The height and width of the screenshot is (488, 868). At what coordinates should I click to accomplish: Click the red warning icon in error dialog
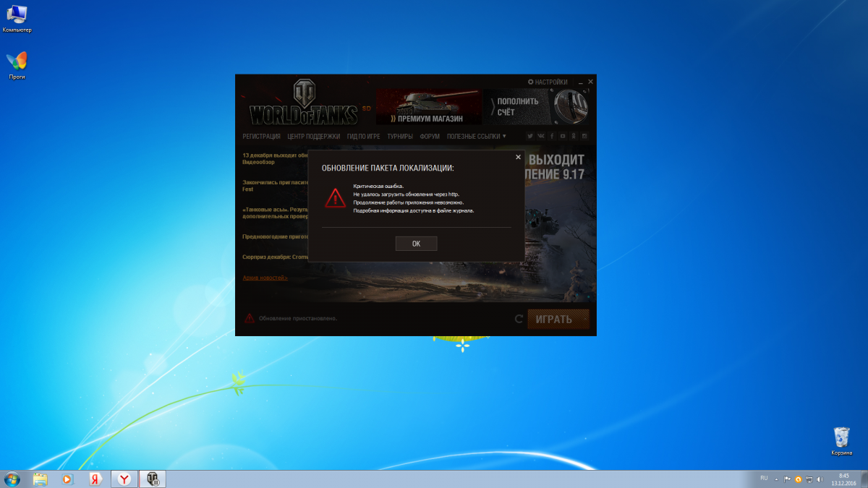tap(335, 197)
